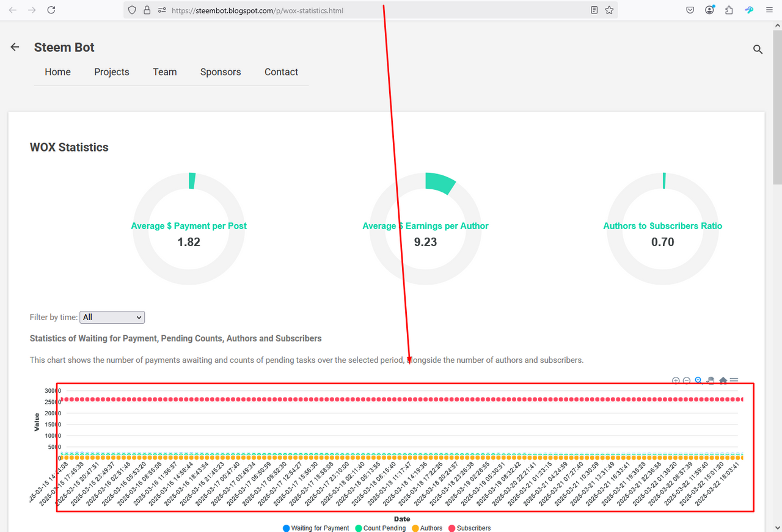Viewport: 782px width, 532px height.
Task: Click the browser address bar URL
Action: [x=257, y=10]
